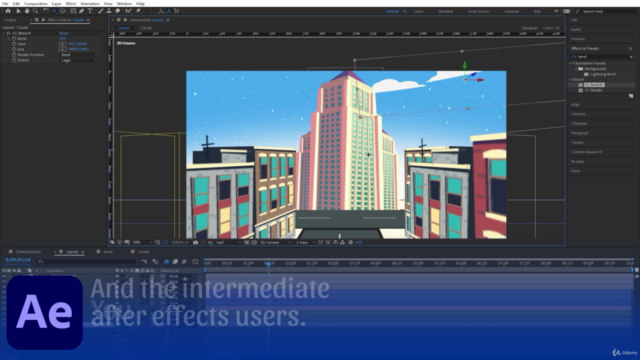Click the Default workspace label
Screen dimensions: 640x360
tap(392, 11)
